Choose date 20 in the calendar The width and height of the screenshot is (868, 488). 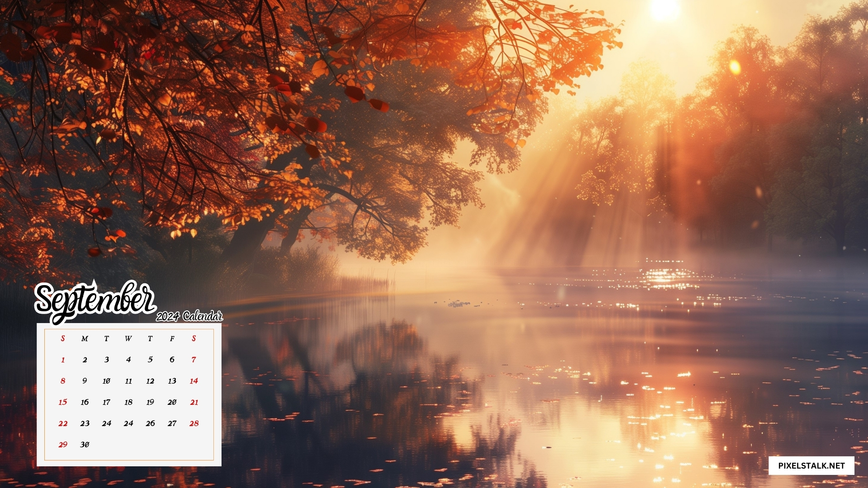[x=172, y=402]
